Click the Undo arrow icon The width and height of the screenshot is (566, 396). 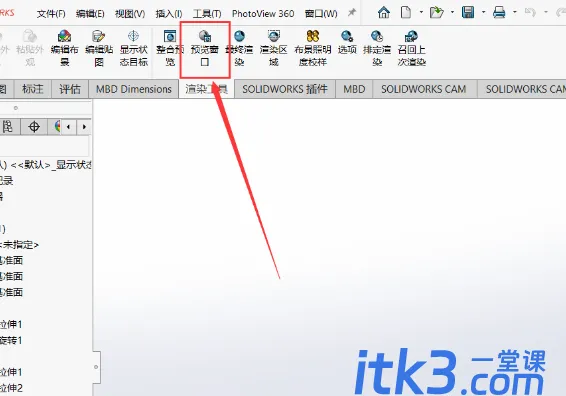click(530, 13)
